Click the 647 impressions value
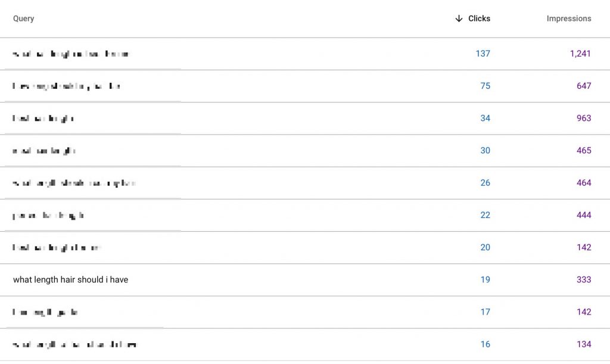610x364 pixels. 584,86
